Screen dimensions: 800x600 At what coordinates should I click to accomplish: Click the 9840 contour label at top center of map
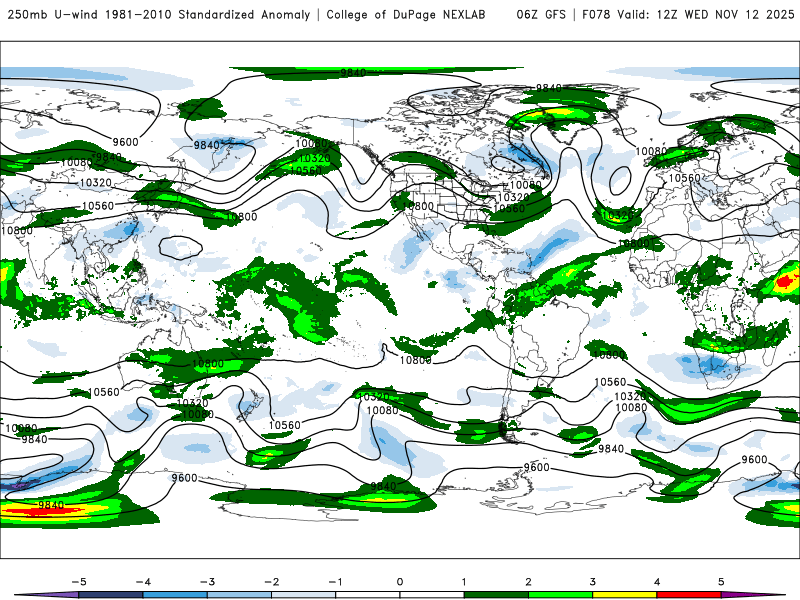point(353,73)
